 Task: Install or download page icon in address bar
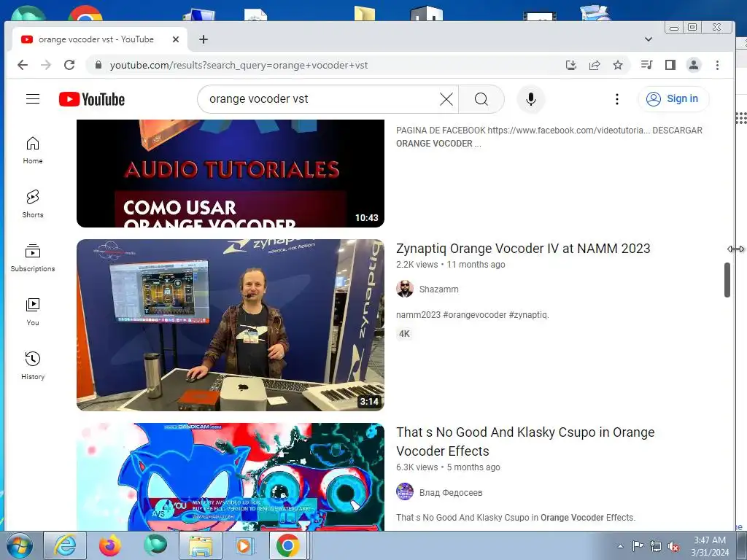click(571, 65)
